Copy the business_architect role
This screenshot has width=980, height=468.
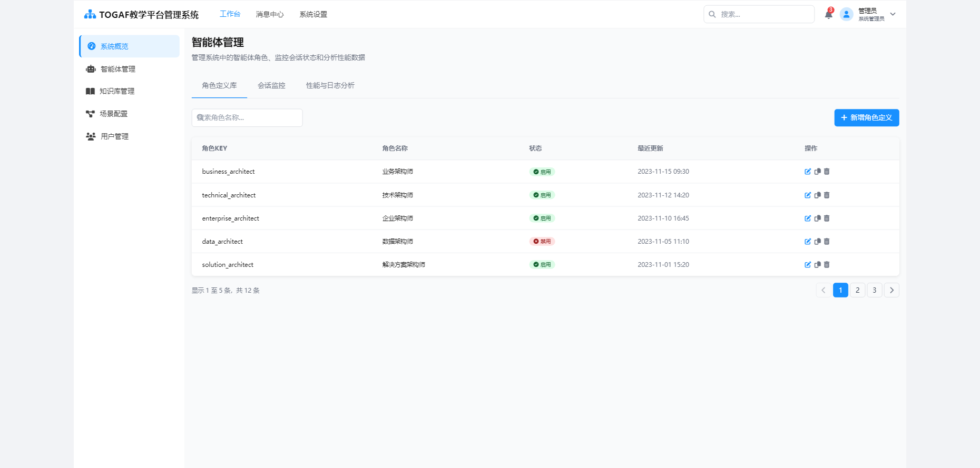pyautogui.click(x=817, y=172)
